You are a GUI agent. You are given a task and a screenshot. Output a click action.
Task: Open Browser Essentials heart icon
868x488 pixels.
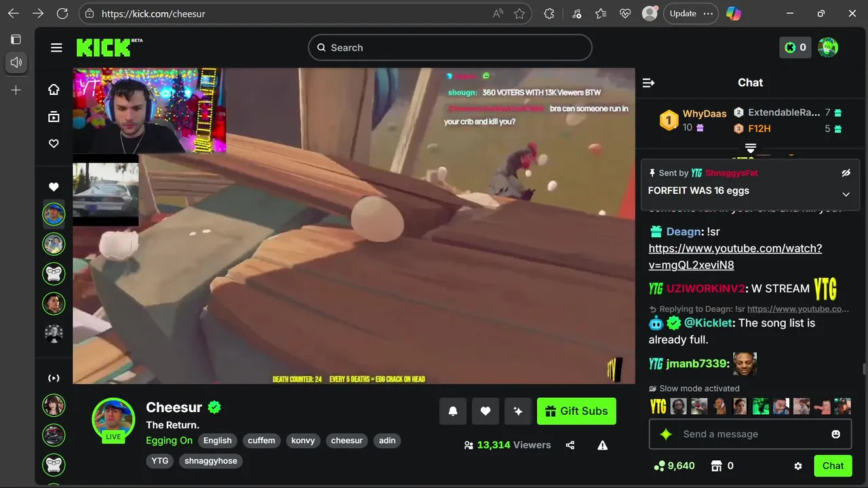tap(625, 14)
